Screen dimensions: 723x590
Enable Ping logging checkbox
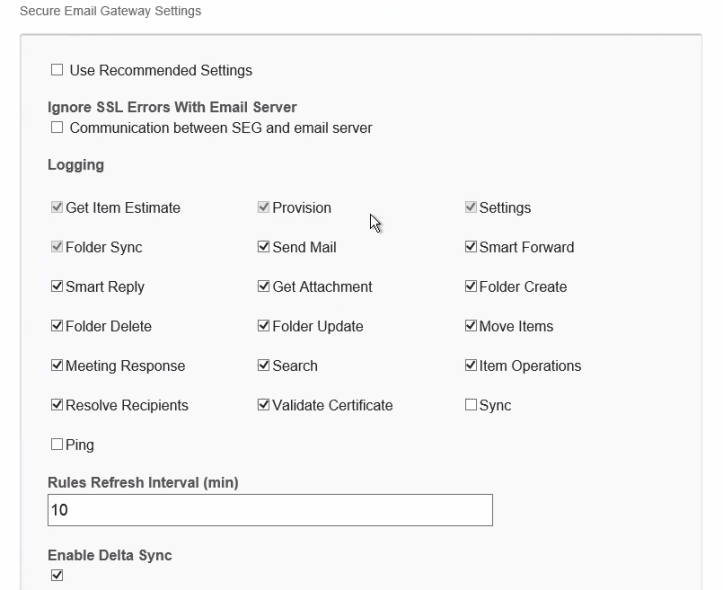56,444
